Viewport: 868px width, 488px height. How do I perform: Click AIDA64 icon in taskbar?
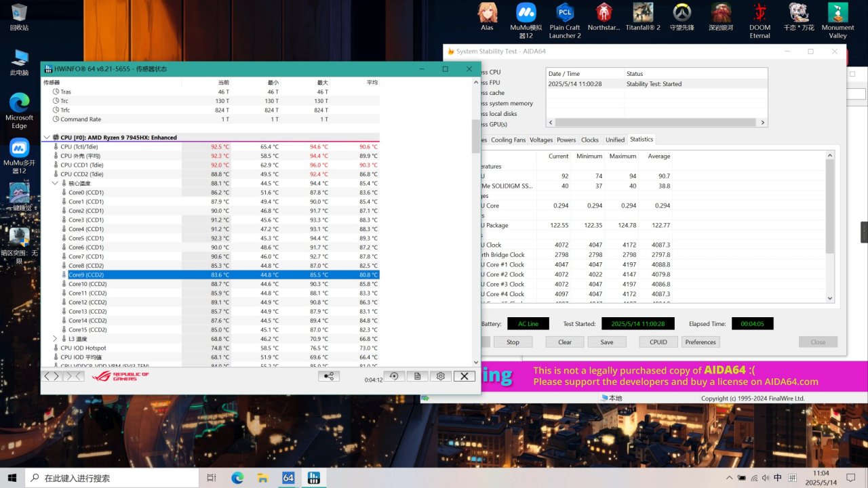[288, 478]
